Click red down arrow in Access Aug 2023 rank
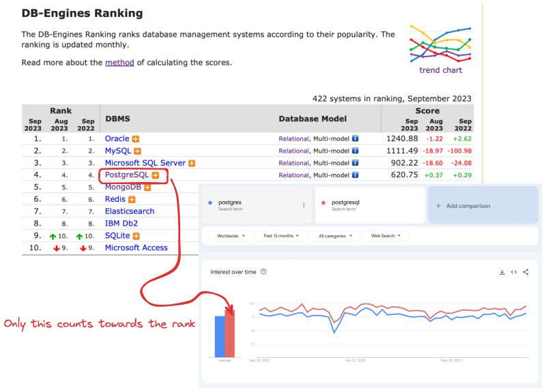The height and width of the screenshot is (392, 546). tap(57, 248)
